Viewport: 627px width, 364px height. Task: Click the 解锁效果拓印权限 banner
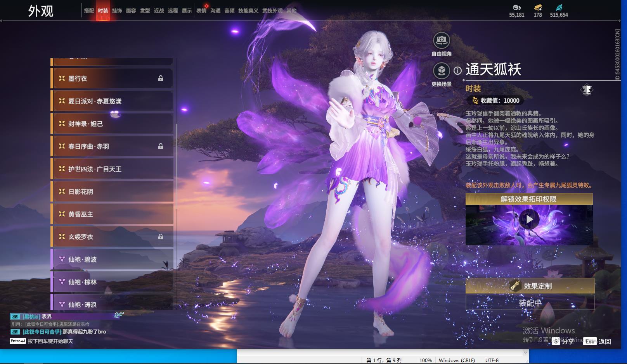pos(529,199)
